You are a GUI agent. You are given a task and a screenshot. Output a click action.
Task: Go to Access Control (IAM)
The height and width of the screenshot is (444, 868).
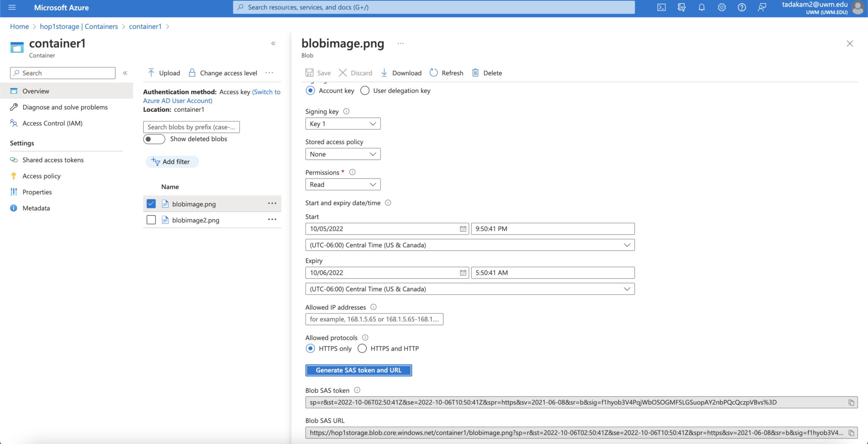(x=52, y=123)
